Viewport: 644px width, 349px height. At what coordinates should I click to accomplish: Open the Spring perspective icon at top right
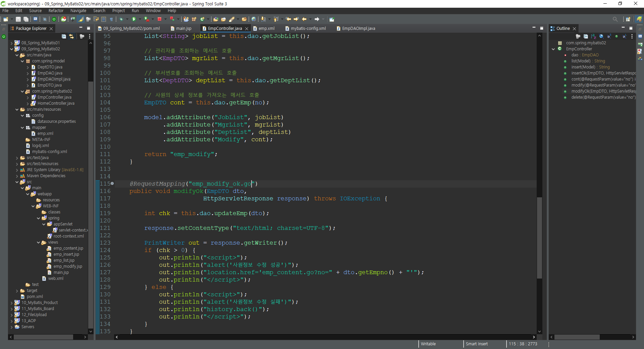(639, 19)
